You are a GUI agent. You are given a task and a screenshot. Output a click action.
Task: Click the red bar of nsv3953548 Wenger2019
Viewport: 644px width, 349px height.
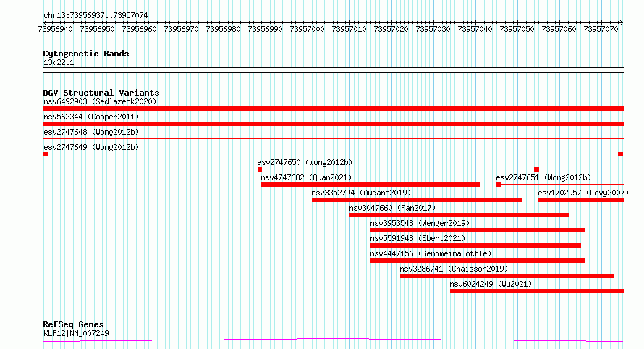[478, 230]
